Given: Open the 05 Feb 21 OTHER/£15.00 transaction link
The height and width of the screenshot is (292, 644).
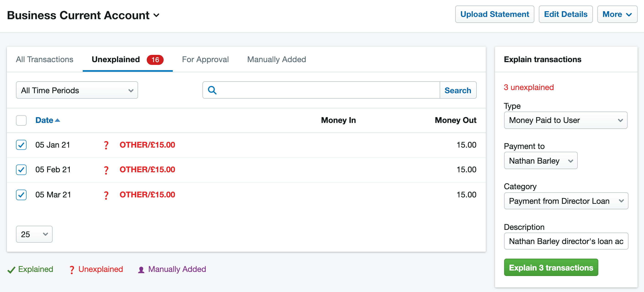Looking at the screenshot, I should 147,170.
